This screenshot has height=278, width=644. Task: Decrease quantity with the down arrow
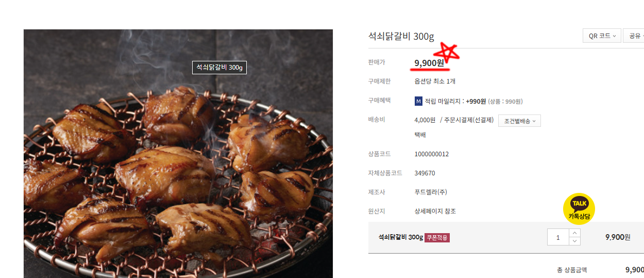tap(574, 241)
